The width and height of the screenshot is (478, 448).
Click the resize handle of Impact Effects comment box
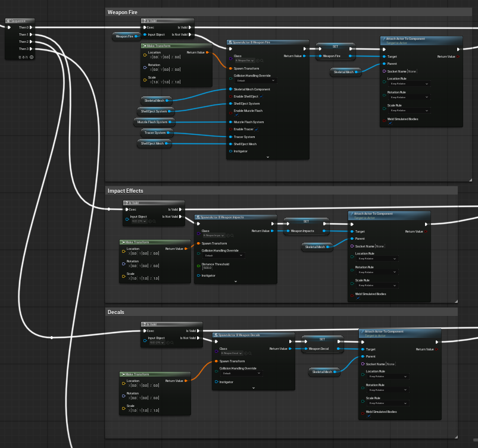pos(456,302)
